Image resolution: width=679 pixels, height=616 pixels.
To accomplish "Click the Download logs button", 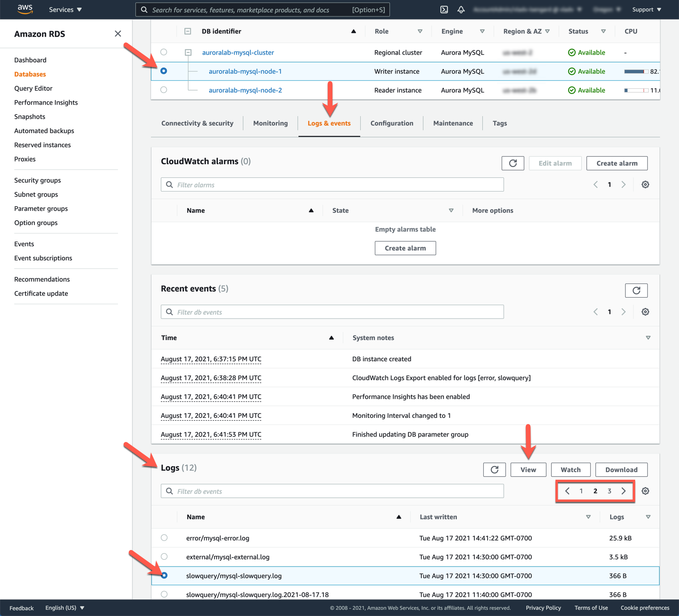I will [621, 470].
